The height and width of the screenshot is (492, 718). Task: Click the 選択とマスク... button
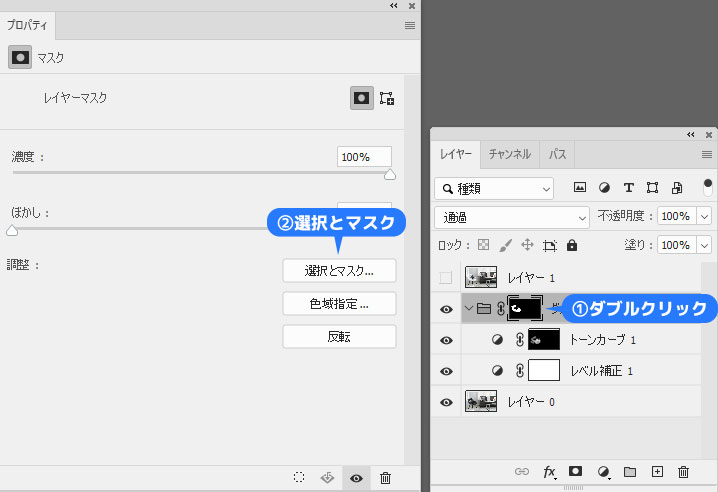[339, 271]
